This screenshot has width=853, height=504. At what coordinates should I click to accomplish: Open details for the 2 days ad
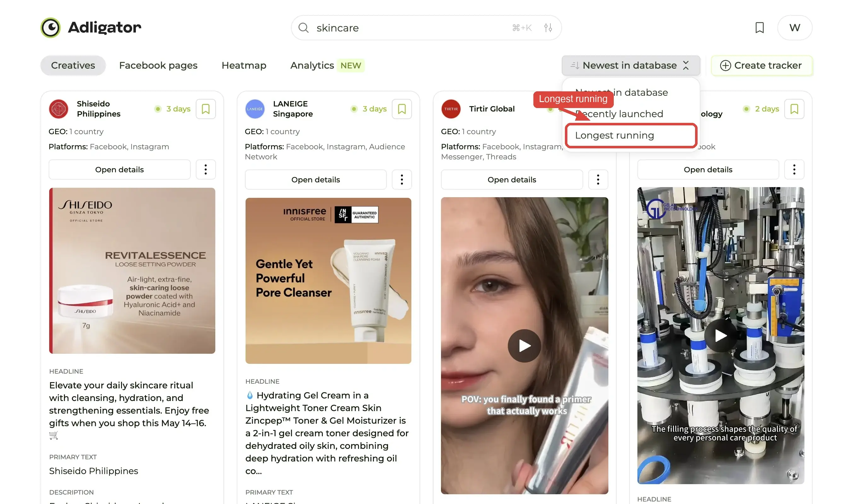[x=708, y=169]
